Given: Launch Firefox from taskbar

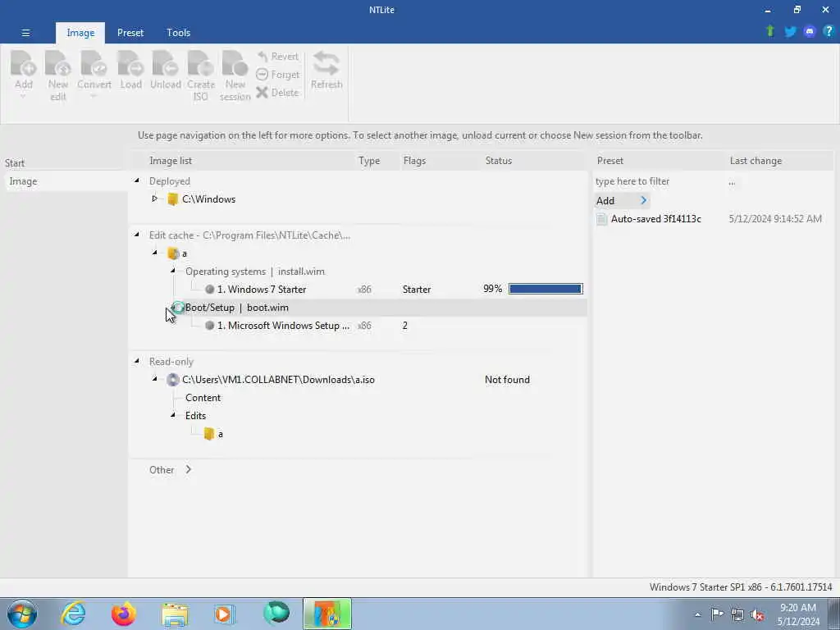Looking at the screenshot, I should pos(123,614).
